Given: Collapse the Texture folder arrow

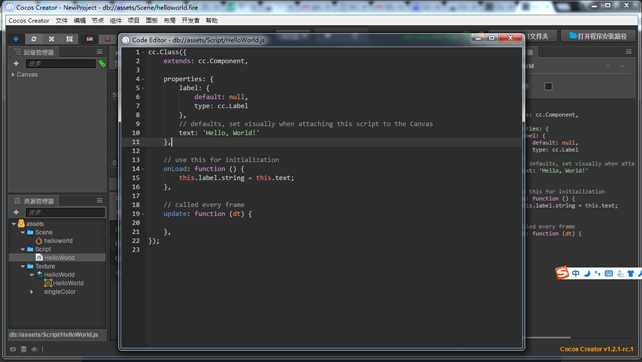Looking at the screenshot, I should pyautogui.click(x=23, y=266).
